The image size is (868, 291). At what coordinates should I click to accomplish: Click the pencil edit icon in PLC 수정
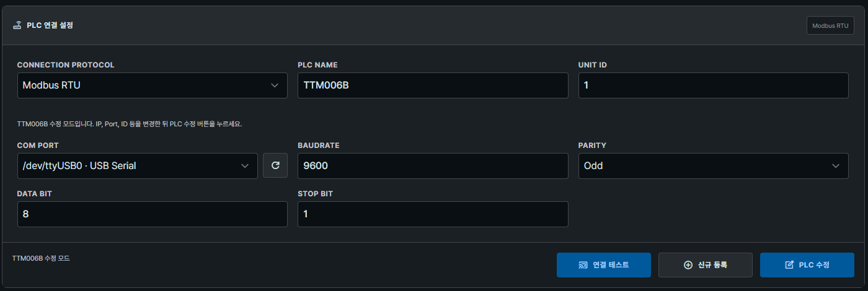[789, 265]
